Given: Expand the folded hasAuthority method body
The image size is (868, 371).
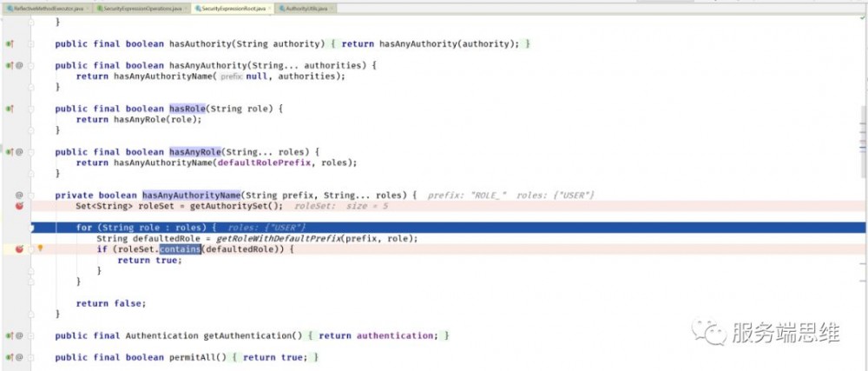Looking at the screenshot, I should click(x=31, y=43).
